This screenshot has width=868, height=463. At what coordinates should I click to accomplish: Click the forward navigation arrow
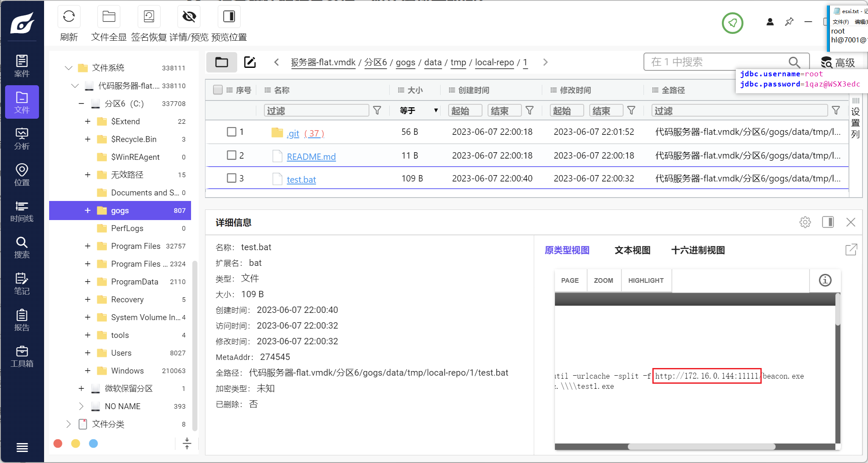tap(545, 62)
